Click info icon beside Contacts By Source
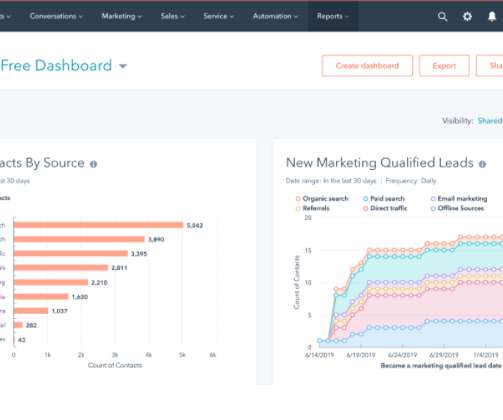 coord(94,164)
